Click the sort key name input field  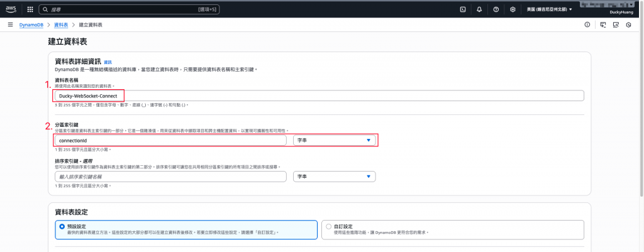[x=170, y=177]
